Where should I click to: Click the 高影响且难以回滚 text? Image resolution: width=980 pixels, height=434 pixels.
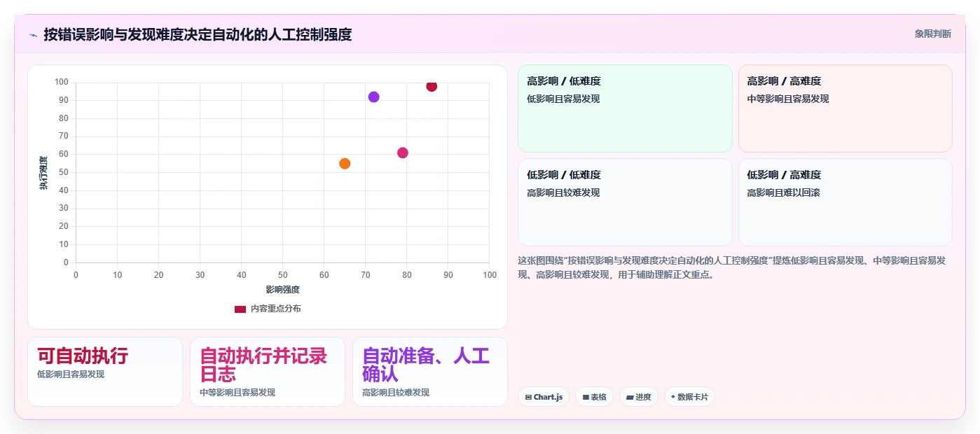tap(783, 193)
